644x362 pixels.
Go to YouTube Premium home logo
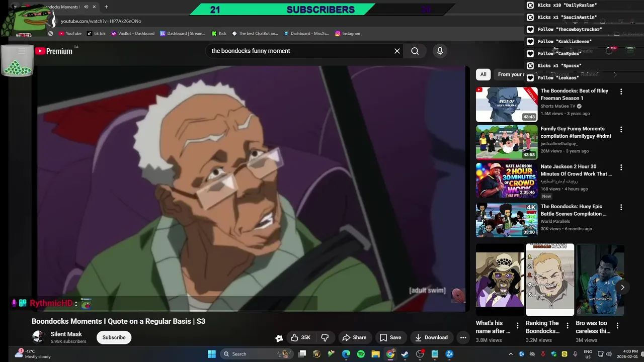tap(54, 51)
